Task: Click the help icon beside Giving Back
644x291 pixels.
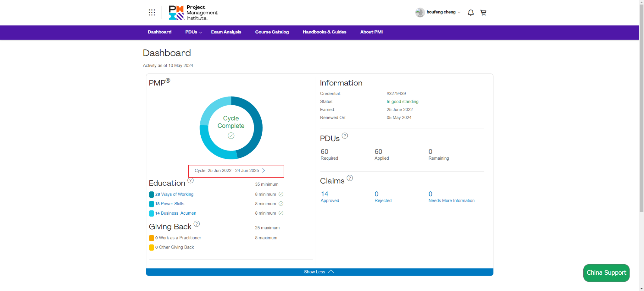Action: tap(197, 224)
